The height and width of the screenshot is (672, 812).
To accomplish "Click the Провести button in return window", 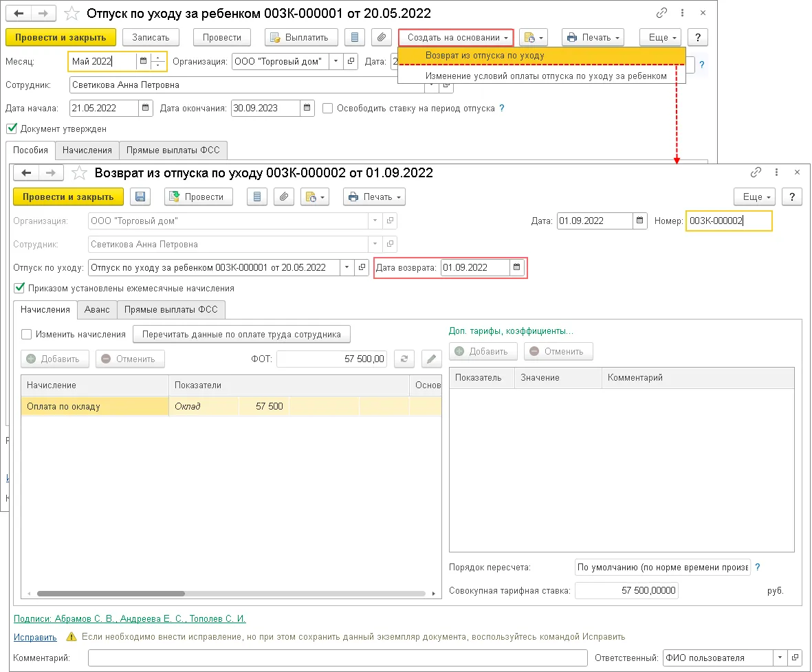I will click(198, 197).
